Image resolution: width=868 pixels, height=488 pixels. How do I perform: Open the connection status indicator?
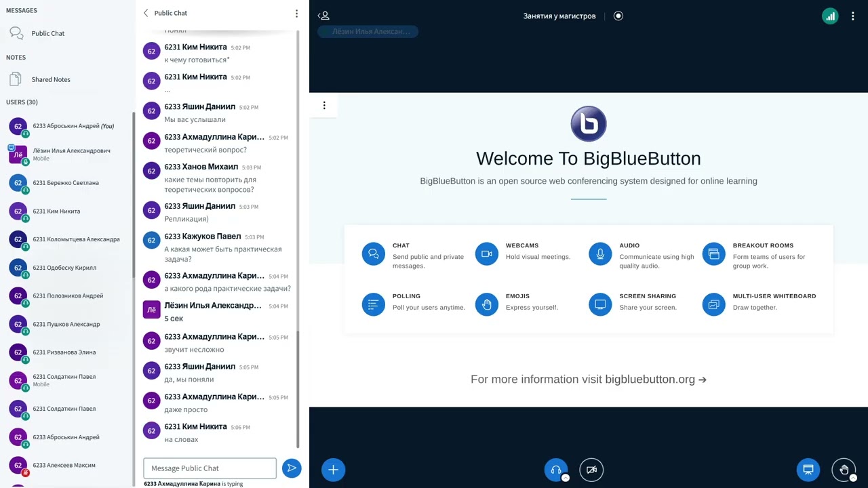coord(830,16)
